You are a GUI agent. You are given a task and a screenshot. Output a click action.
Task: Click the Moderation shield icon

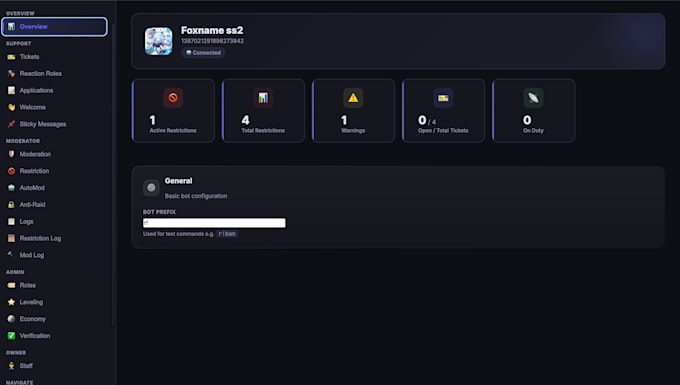point(11,154)
